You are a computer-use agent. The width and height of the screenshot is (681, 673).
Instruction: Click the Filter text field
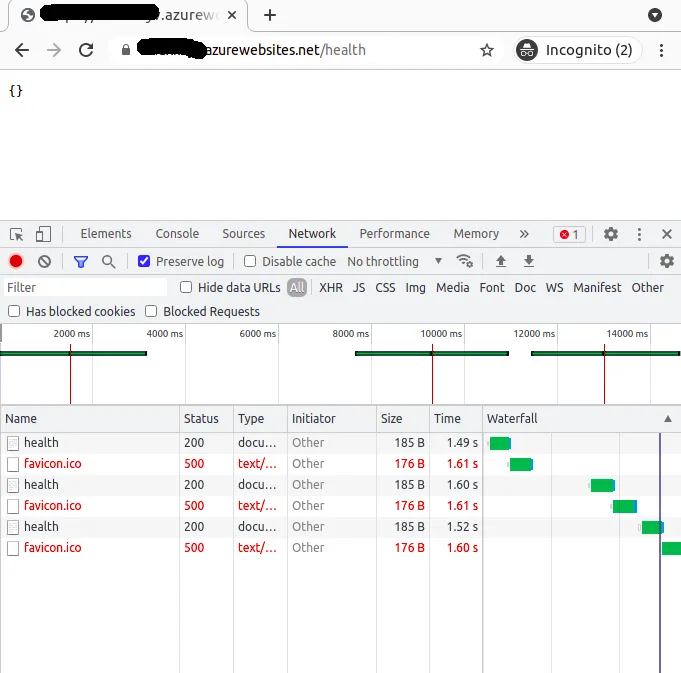(x=86, y=287)
